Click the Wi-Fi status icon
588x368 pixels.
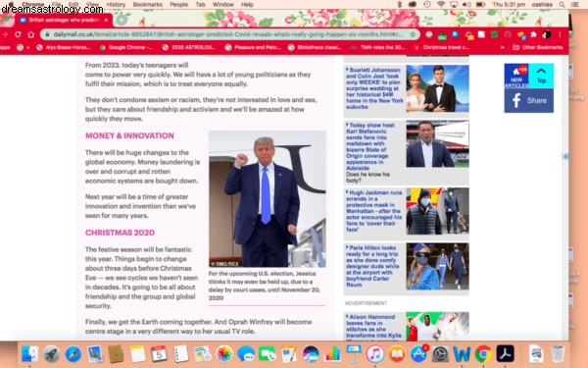coord(441,5)
